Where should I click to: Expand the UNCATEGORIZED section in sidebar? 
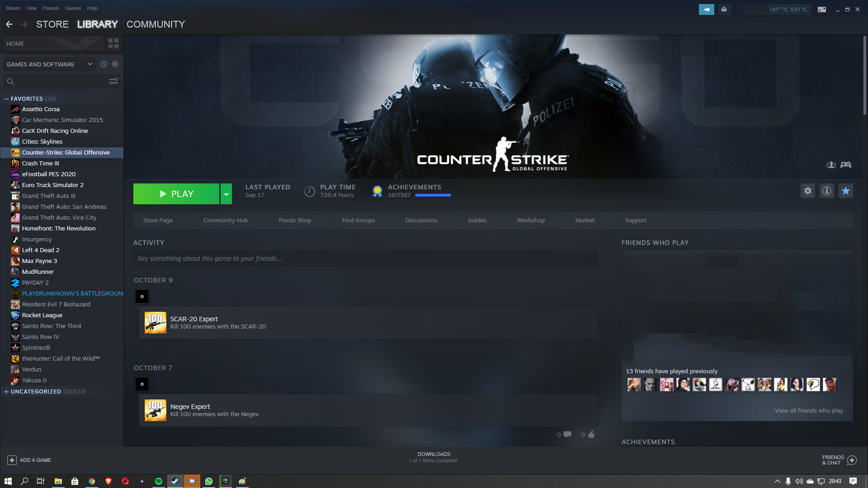pos(6,391)
